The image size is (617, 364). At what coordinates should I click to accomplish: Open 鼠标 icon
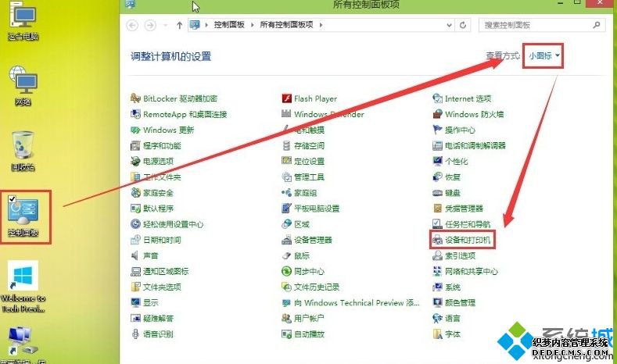286,255
